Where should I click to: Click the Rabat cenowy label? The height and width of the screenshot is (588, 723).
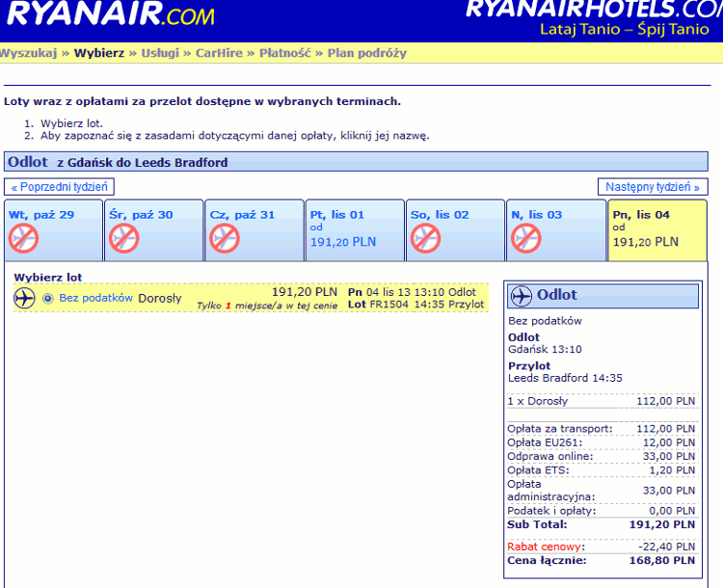tap(546, 547)
